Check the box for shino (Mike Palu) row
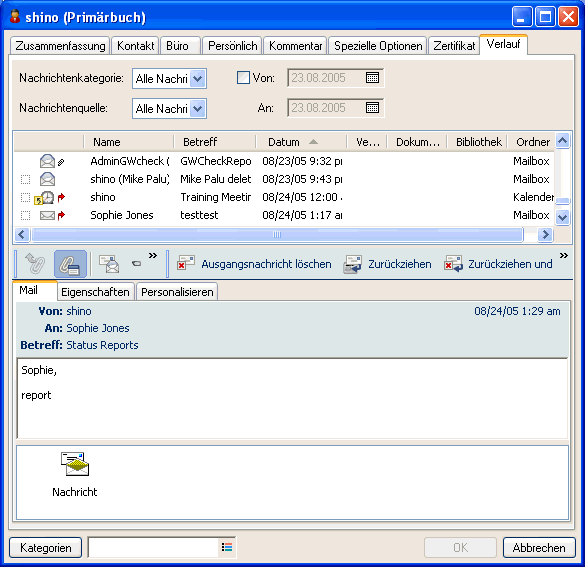585x567 pixels. [x=25, y=179]
